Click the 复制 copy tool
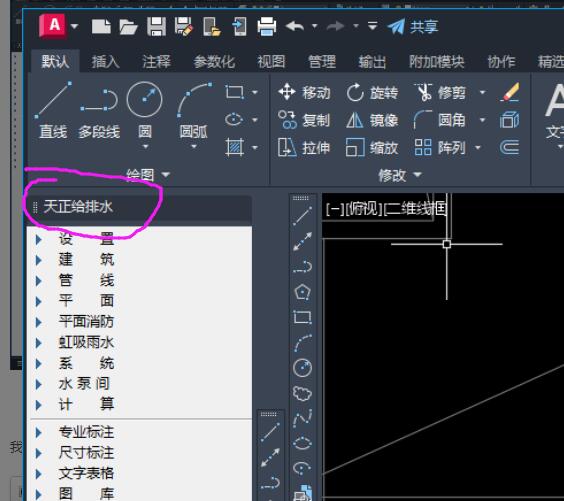Image resolution: width=564 pixels, height=501 pixels. point(304,120)
